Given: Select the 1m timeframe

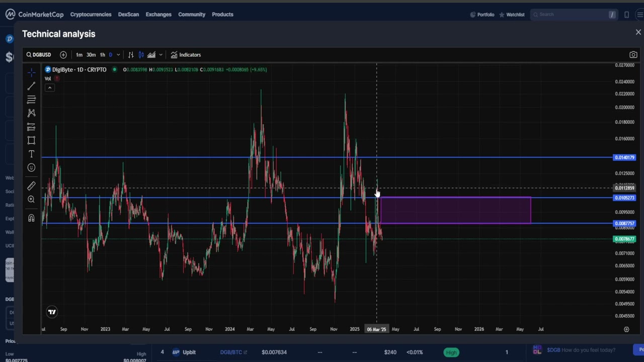Looking at the screenshot, I should pyautogui.click(x=79, y=55).
